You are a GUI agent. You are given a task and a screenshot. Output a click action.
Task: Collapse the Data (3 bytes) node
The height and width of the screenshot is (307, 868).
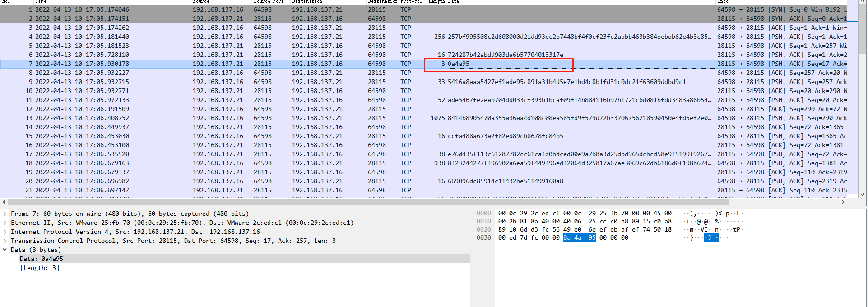coord(5,250)
